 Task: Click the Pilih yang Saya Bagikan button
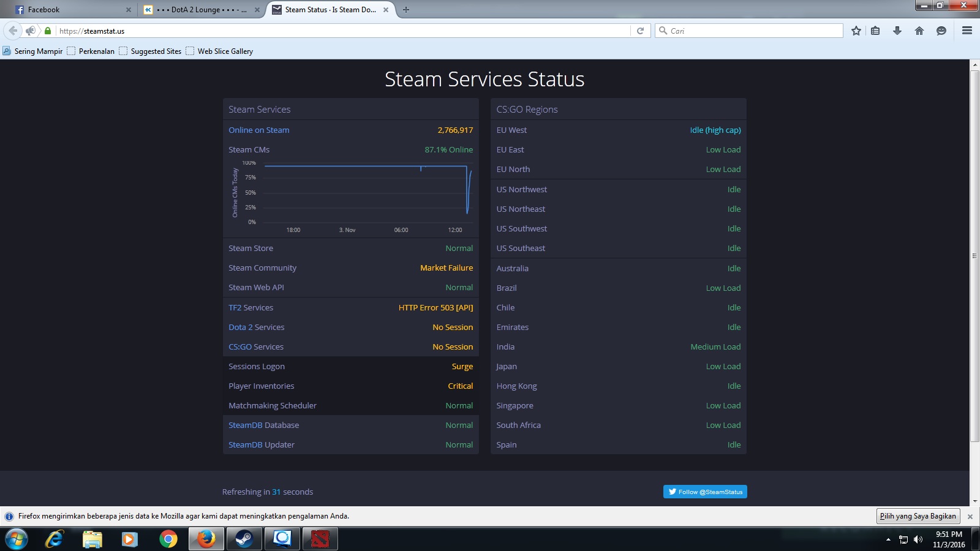point(918,516)
